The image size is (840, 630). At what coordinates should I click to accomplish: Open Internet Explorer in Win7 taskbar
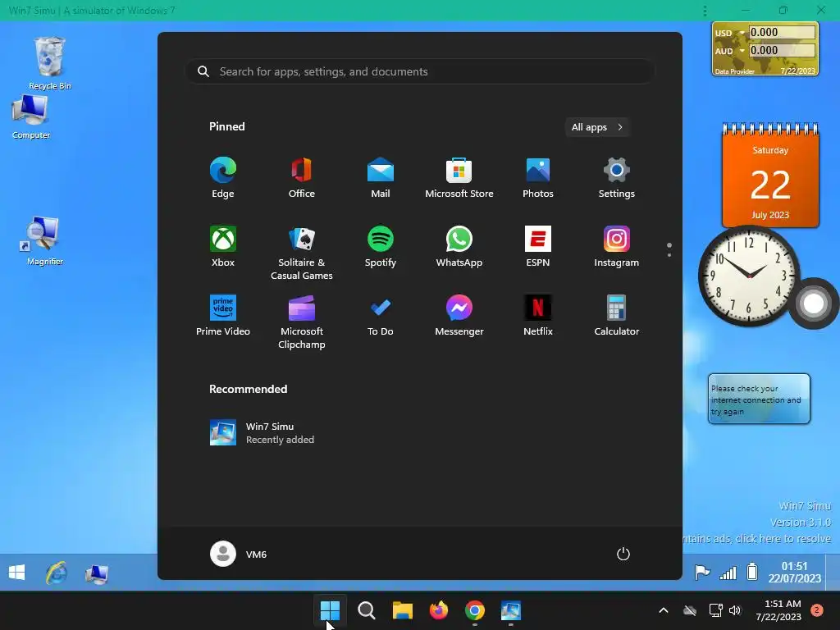pyautogui.click(x=57, y=573)
